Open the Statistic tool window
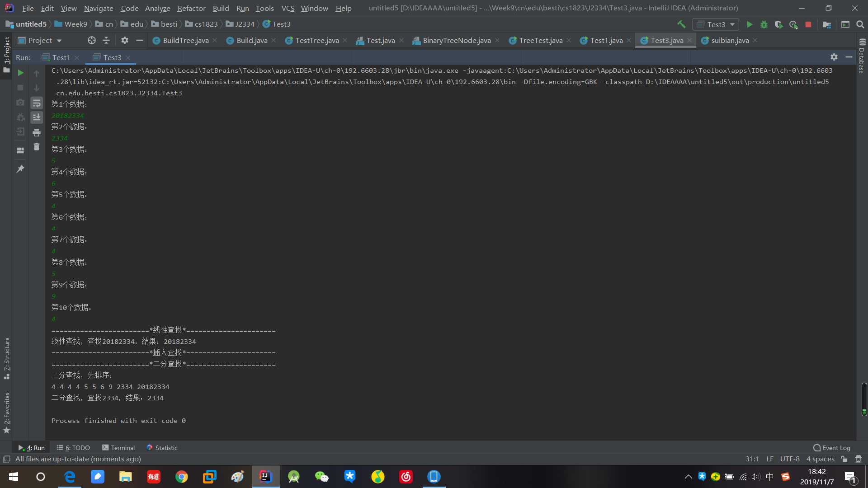 (x=162, y=447)
